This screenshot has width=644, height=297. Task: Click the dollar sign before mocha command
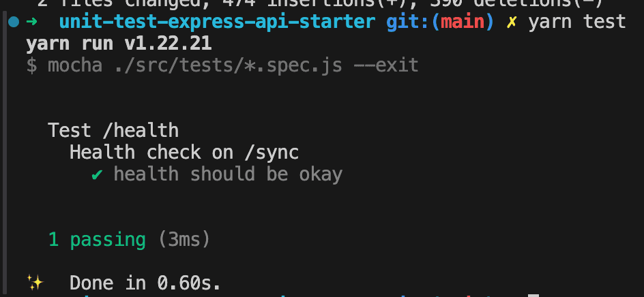31,65
